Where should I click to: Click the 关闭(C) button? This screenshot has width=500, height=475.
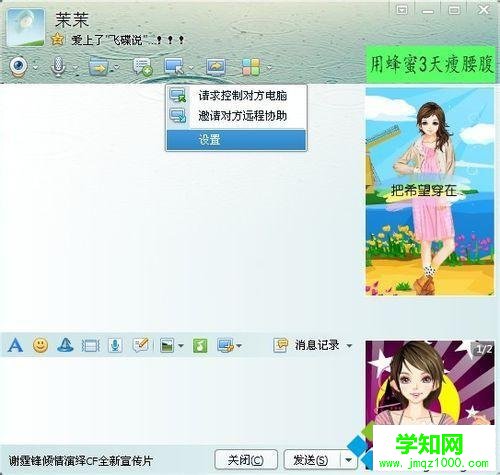(x=246, y=460)
